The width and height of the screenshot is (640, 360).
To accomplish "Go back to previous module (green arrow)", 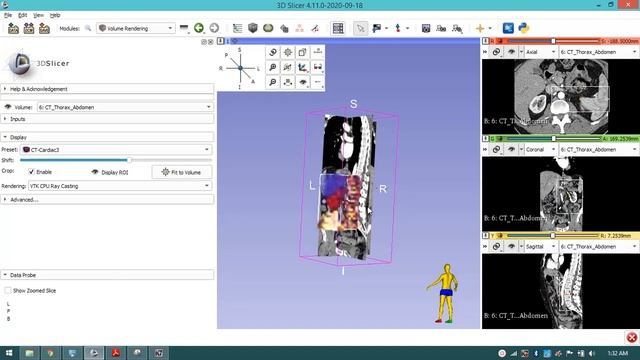I will (199, 28).
